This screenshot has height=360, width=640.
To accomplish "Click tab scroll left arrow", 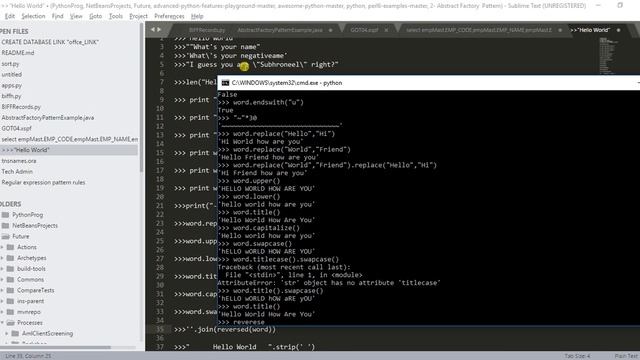I will tap(153, 30).
